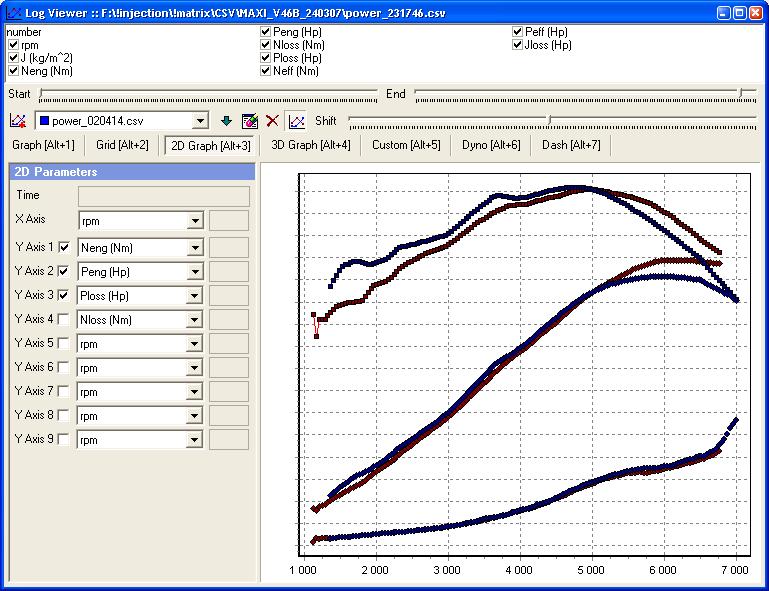The image size is (769, 591).
Task: Enable the Y Axis 4 checkbox
Action: (x=65, y=319)
